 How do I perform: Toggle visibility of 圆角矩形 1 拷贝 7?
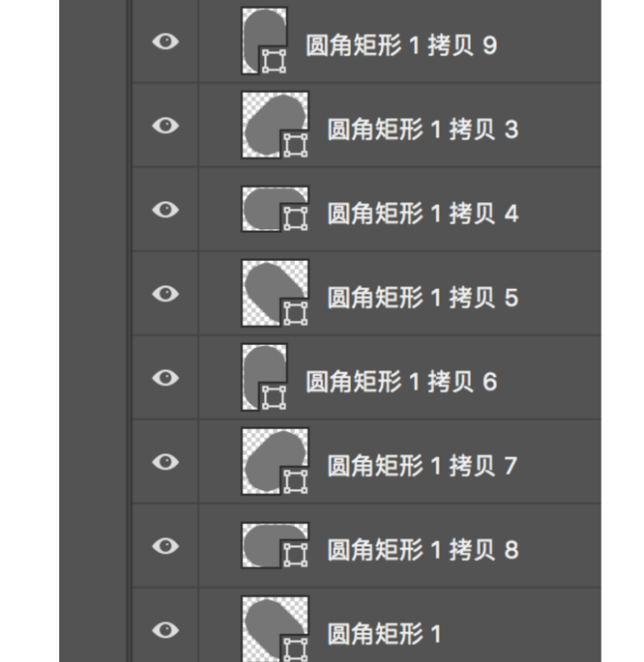[x=166, y=462]
